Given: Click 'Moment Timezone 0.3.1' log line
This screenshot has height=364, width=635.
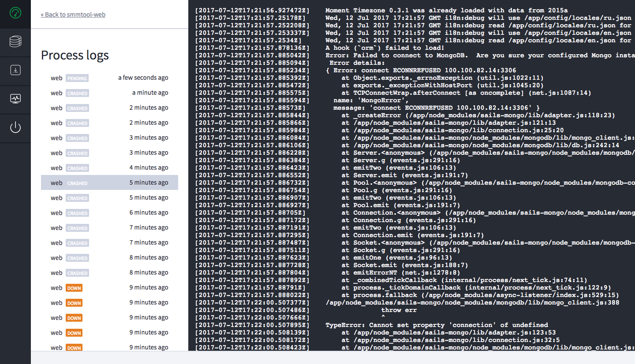Looking at the screenshot, I should coord(447,10).
